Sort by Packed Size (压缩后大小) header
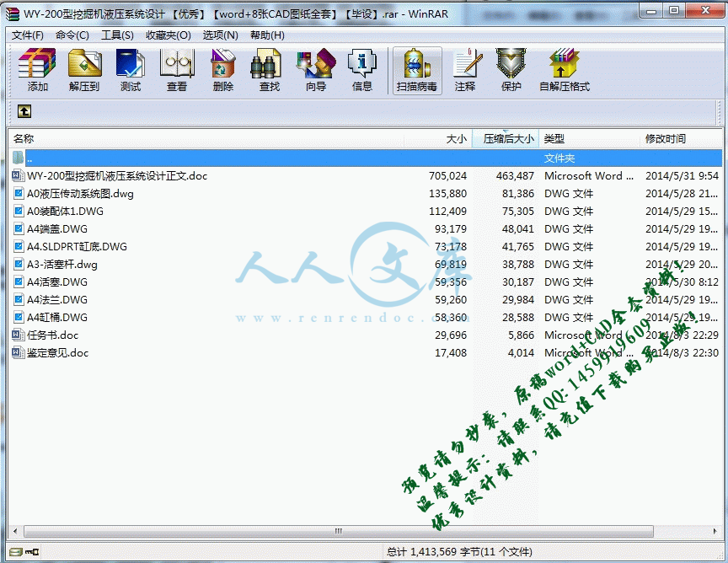 (x=506, y=139)
